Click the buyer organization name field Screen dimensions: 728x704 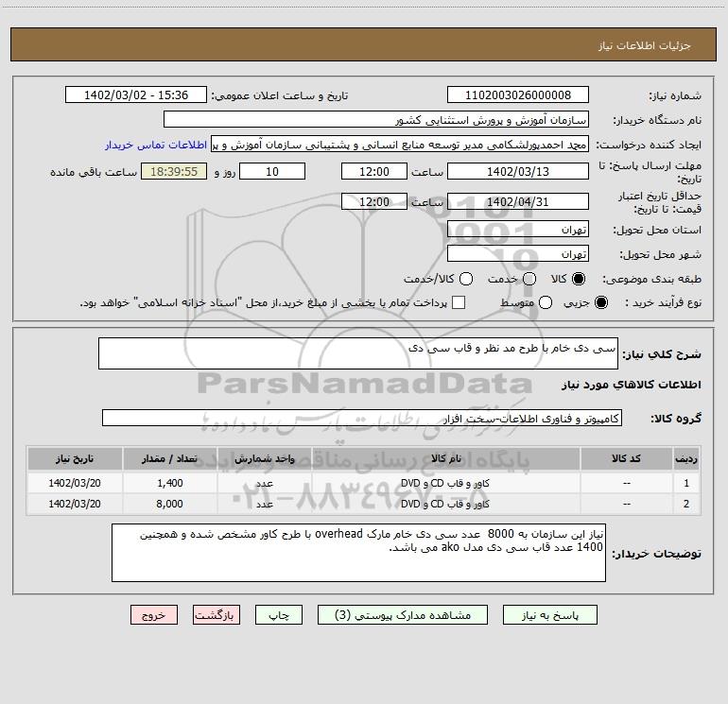(376, 120)
